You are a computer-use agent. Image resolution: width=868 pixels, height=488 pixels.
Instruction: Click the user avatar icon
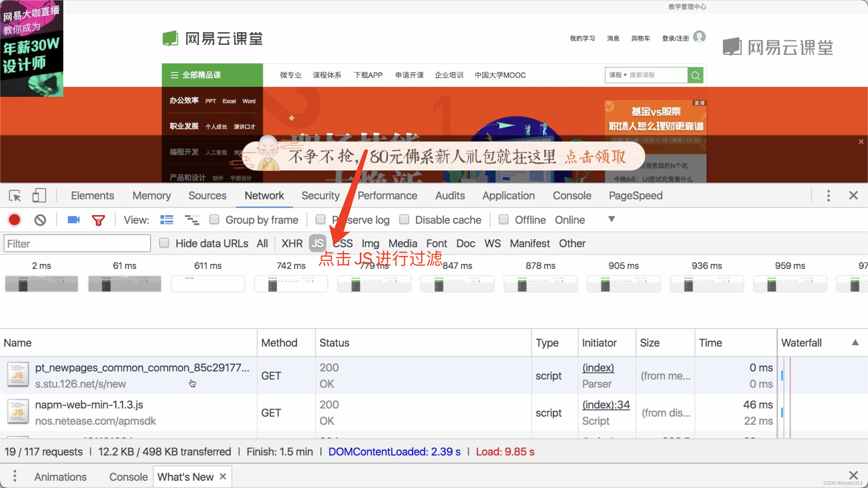699,37
